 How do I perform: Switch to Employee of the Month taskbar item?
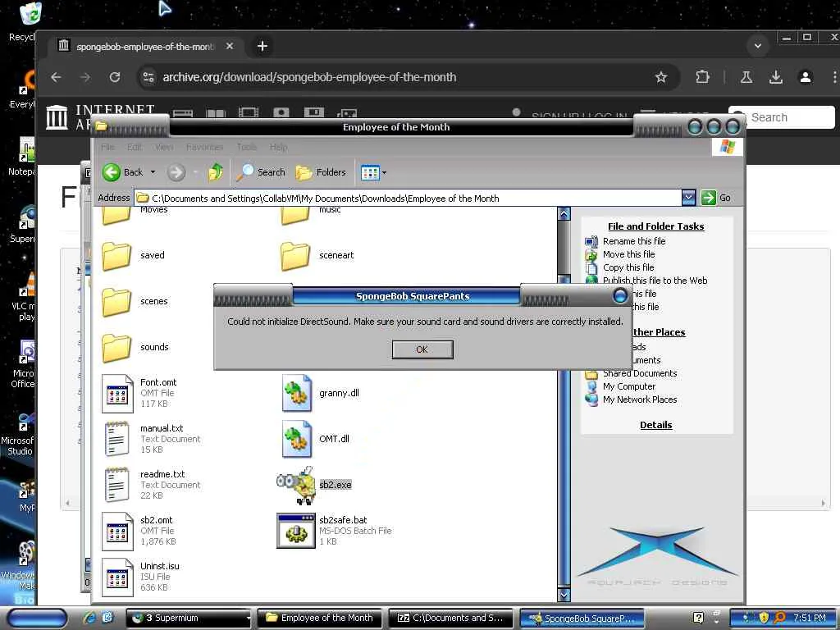(319, 619)
